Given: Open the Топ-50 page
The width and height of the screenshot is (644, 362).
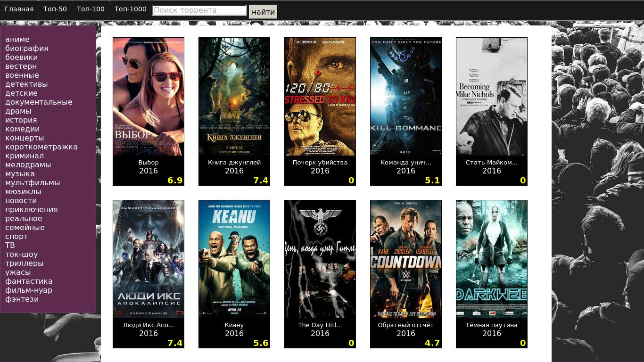Looking at the screenshot, I should [x=55, y=9].
